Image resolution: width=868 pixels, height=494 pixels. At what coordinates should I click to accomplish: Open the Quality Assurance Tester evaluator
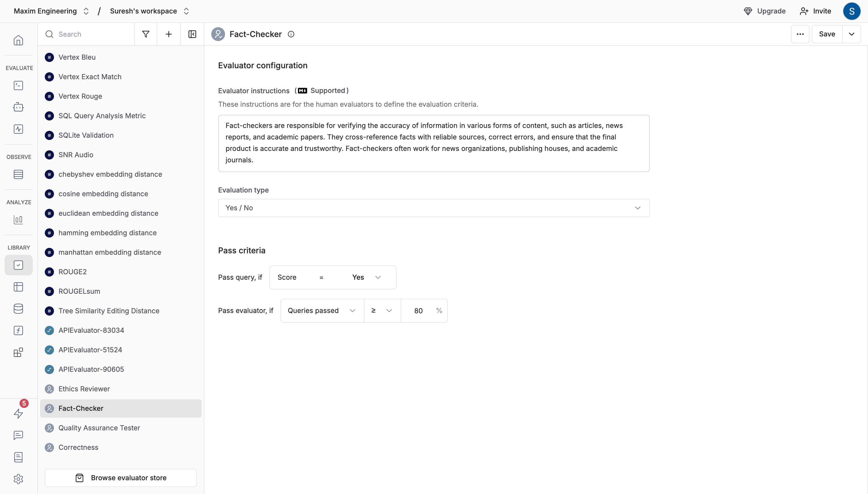point(99,427)
